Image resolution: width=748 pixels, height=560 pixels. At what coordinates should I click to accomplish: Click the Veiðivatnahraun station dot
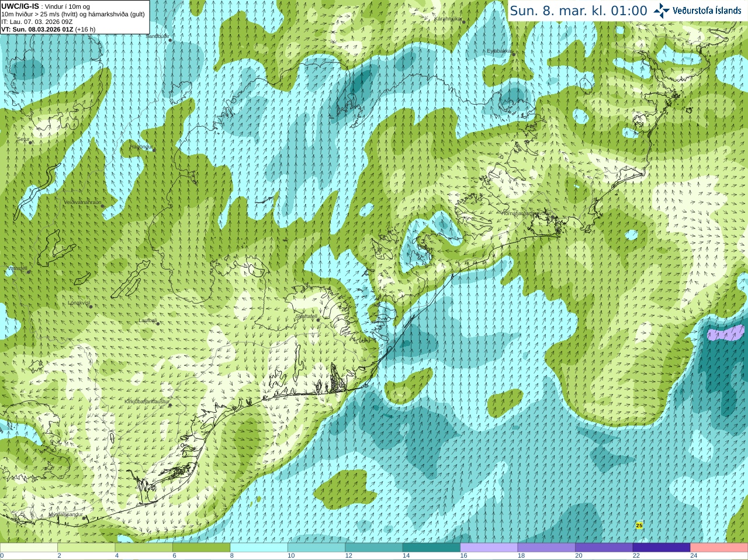pos(102,205)
